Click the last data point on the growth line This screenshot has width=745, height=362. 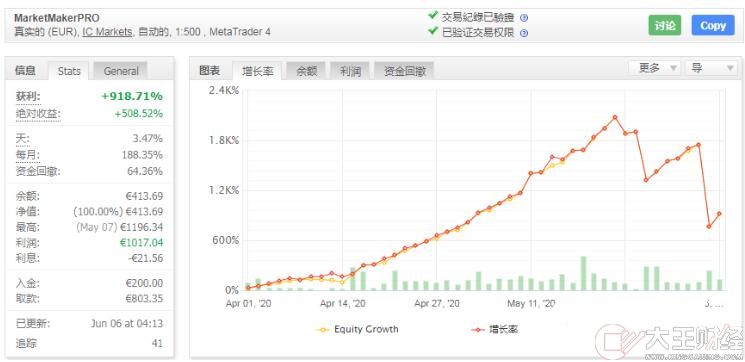click(719, 213)
